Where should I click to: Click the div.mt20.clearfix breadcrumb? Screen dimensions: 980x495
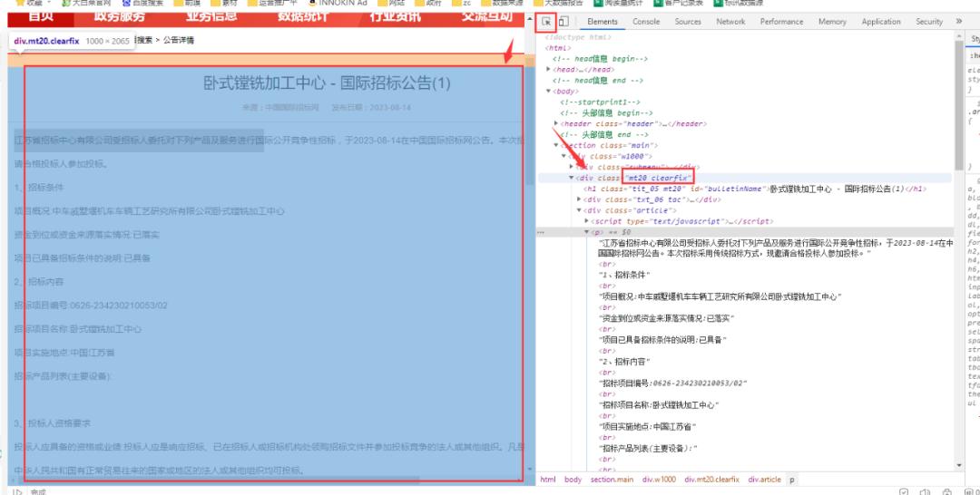click(712, 480)
